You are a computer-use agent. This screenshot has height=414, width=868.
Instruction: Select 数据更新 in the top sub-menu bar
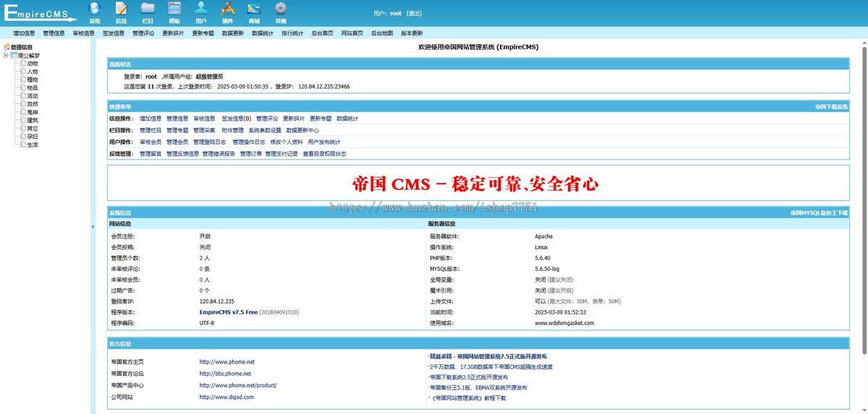pos(233,33)
